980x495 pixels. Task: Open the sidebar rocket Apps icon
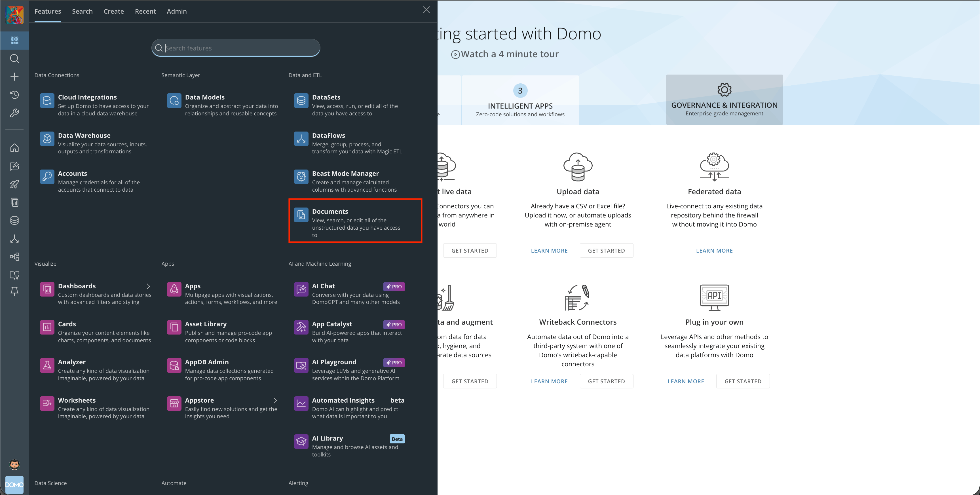(x=14, y=184)
